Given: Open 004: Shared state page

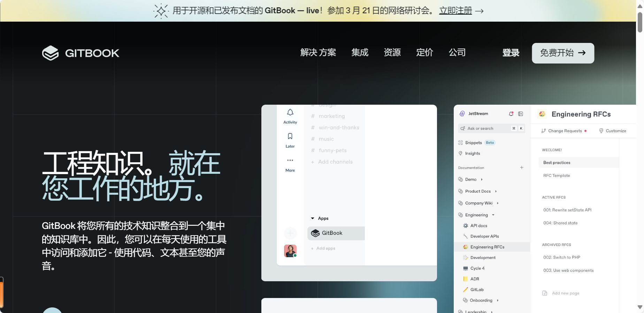Looking at the screenshot, I should 560,223.
